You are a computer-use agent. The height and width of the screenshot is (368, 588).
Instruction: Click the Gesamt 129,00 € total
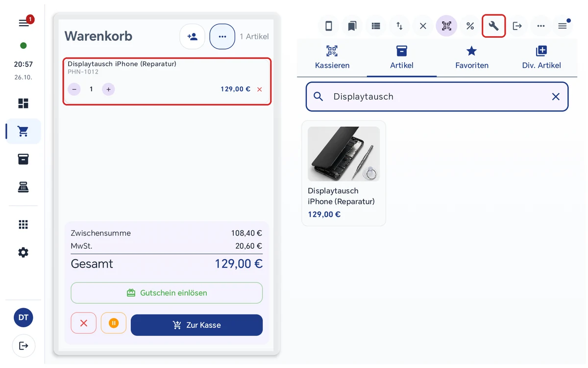point(239,263)
